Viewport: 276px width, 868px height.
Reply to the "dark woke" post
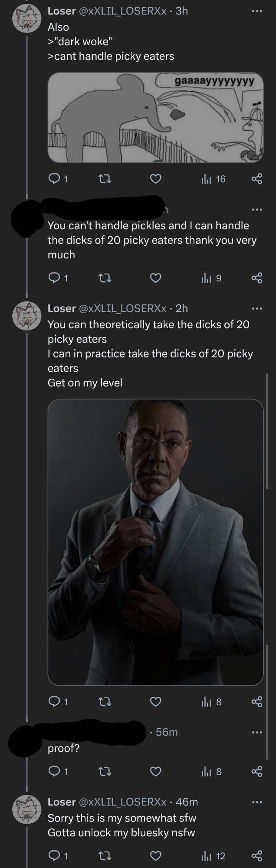click(54, 178)
